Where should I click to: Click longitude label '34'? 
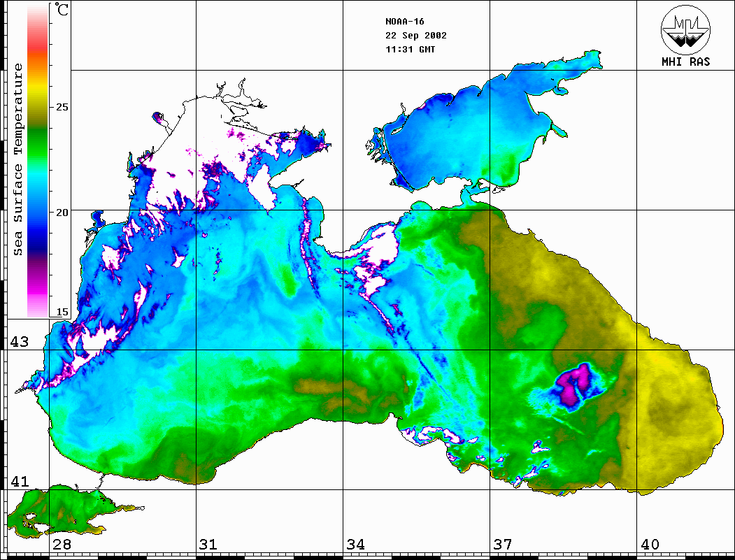[355, 545]
